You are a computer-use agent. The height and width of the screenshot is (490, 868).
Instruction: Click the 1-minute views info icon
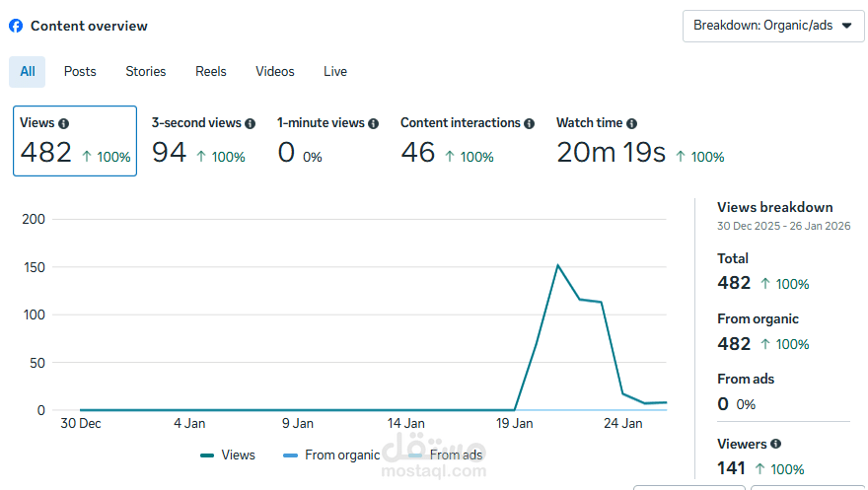pyautogui.click(x=373, y=124)
